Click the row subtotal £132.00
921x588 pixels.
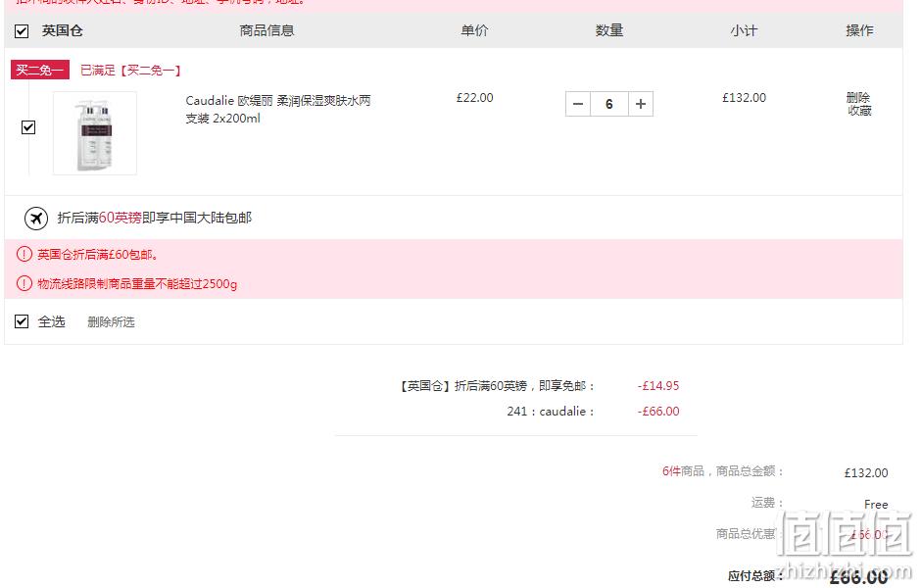coord(745,98)
